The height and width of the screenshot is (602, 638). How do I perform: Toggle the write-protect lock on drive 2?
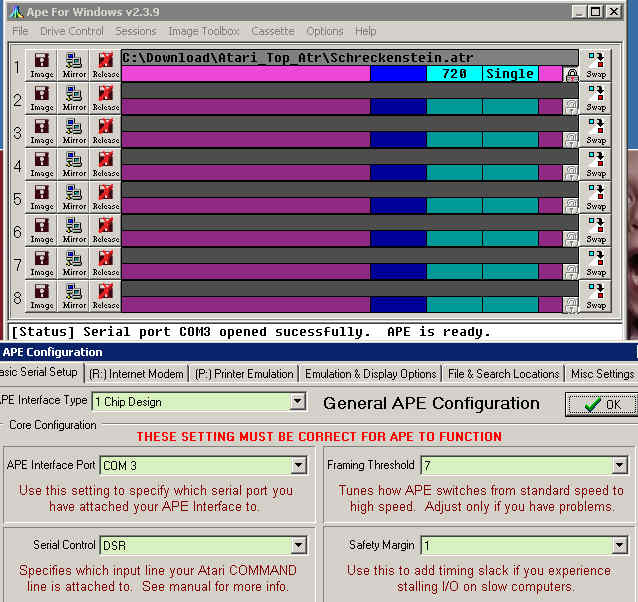571,107
